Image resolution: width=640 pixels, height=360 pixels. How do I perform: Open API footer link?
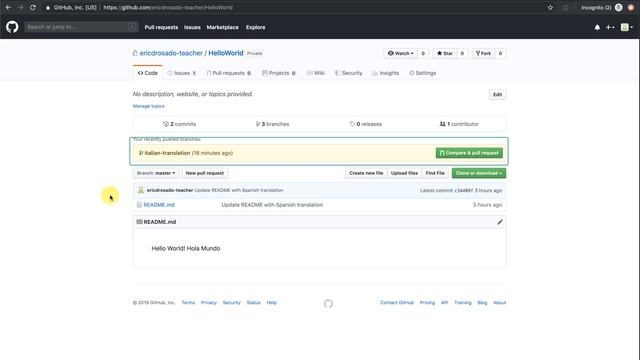[444, 303]
